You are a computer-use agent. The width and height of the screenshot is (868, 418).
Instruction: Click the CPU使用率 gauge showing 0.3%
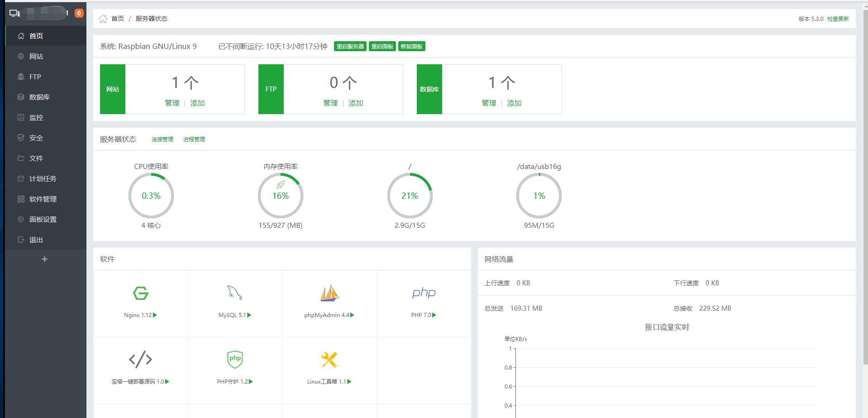click(x=151, y=196)
